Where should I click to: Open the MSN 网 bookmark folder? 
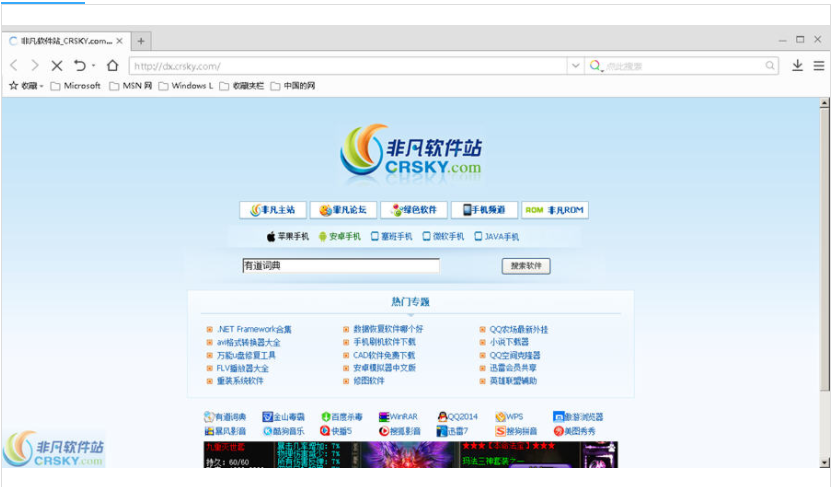131,85
